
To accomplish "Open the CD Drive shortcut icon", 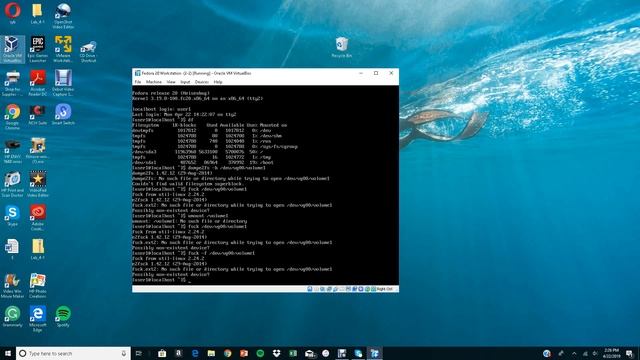I will pyautogui.click(x=88, y=51).
